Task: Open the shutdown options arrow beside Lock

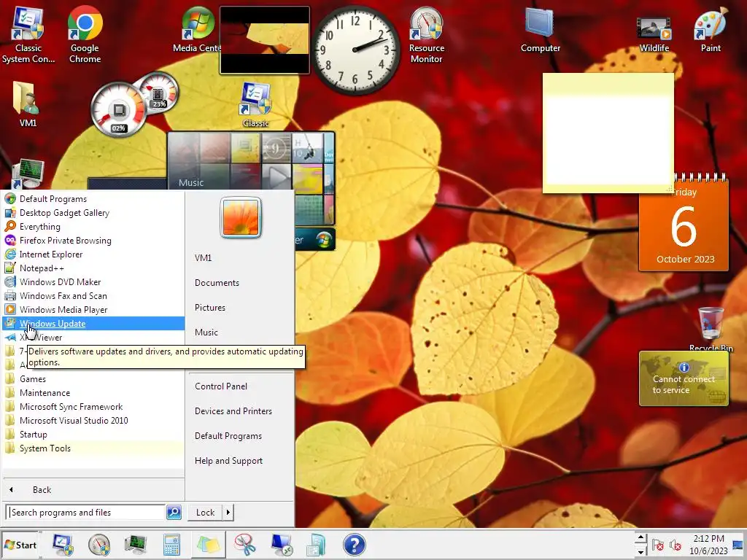Action: click(x=228, y=513)
